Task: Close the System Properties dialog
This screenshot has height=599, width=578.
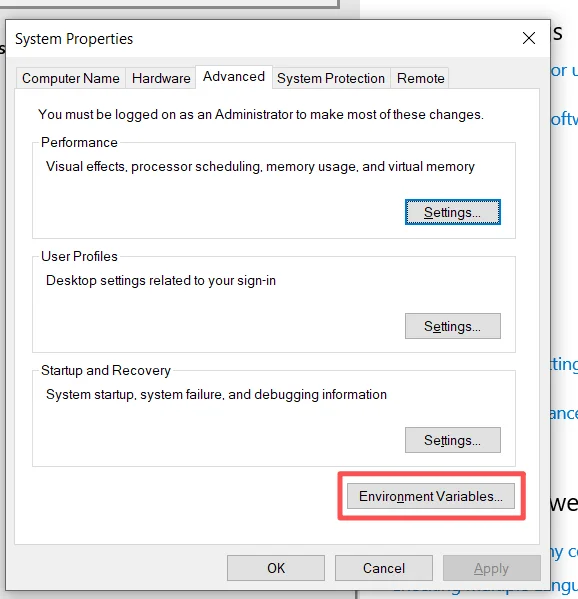Action: (529, 38)
